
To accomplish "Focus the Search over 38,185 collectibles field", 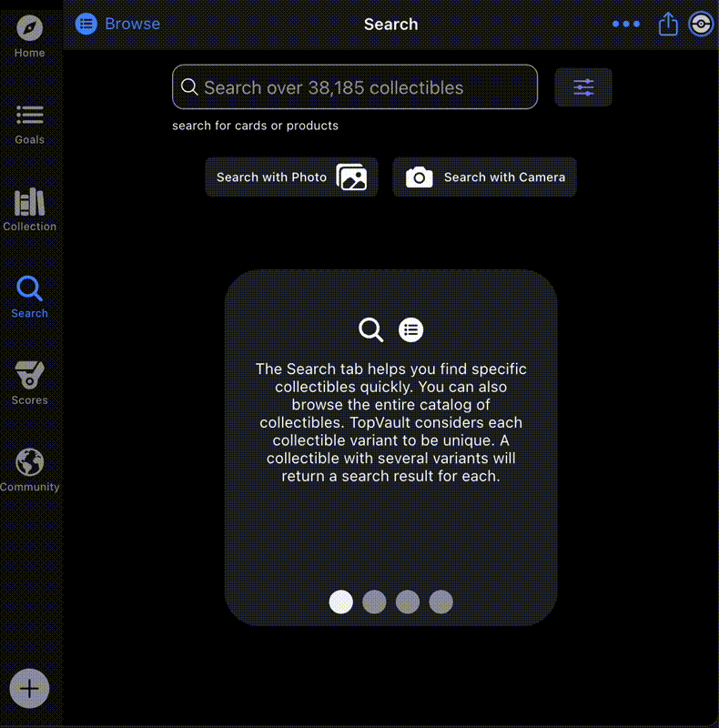I will click(x=355, y=86).
